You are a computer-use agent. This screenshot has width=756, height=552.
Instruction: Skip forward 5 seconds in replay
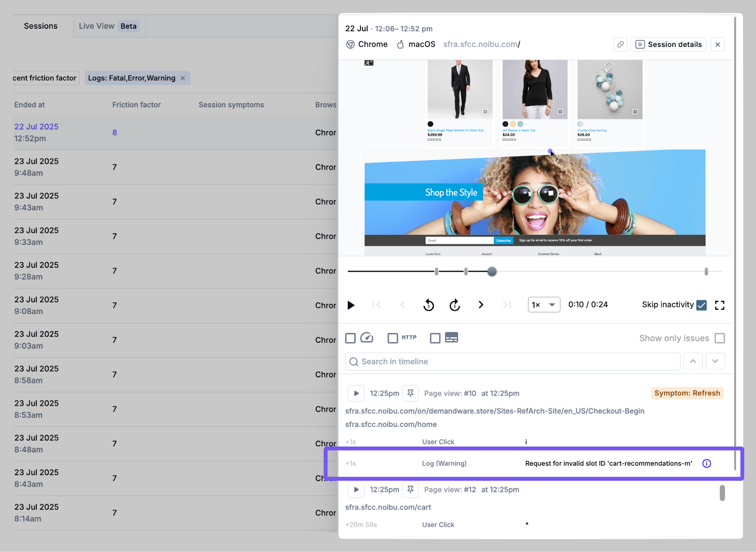[455, 305]
